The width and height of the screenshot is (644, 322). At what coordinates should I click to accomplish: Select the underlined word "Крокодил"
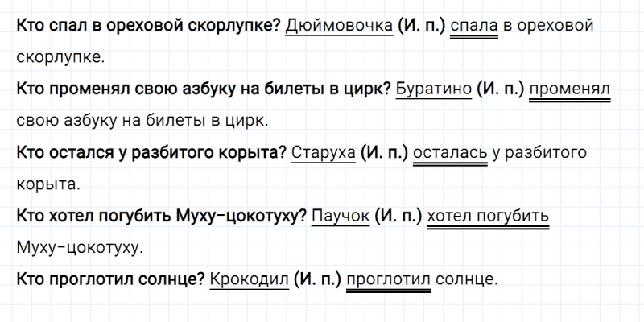pyautogui.click(x=247, y=279)
